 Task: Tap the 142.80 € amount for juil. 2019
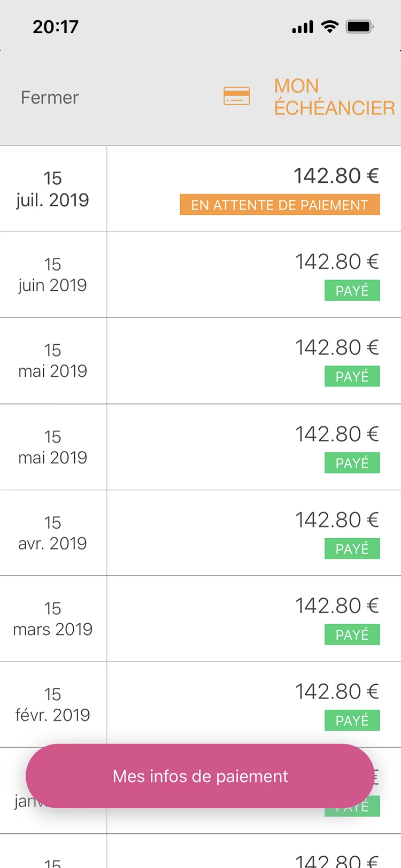click(x=336, y=176)
